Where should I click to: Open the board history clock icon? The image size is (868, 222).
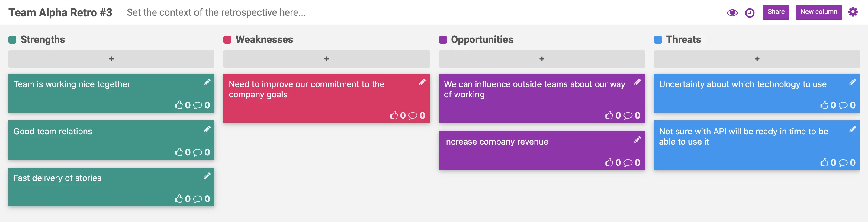tap(750, 12)
